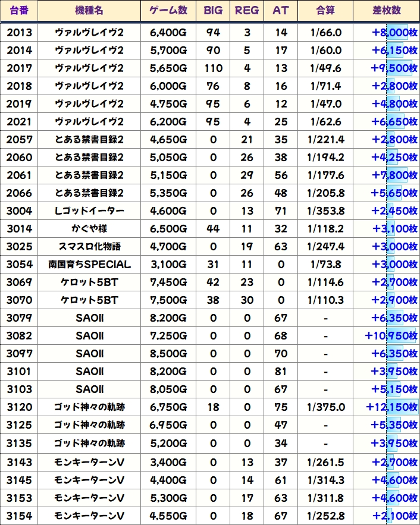Click the 1/205.8 ratio cell
The image size is (420, 525).
click(x=325, y=193)
